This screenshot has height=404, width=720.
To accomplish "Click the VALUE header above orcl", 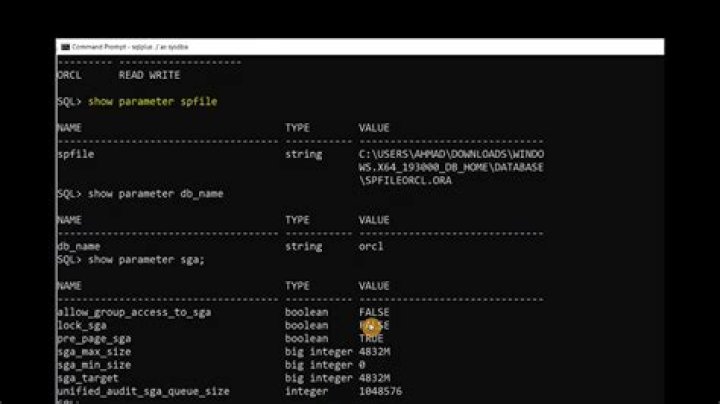I will pos(374,220).
